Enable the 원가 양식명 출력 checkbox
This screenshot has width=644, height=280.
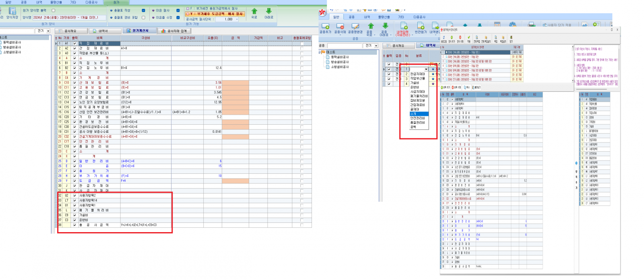pos(53,10)
